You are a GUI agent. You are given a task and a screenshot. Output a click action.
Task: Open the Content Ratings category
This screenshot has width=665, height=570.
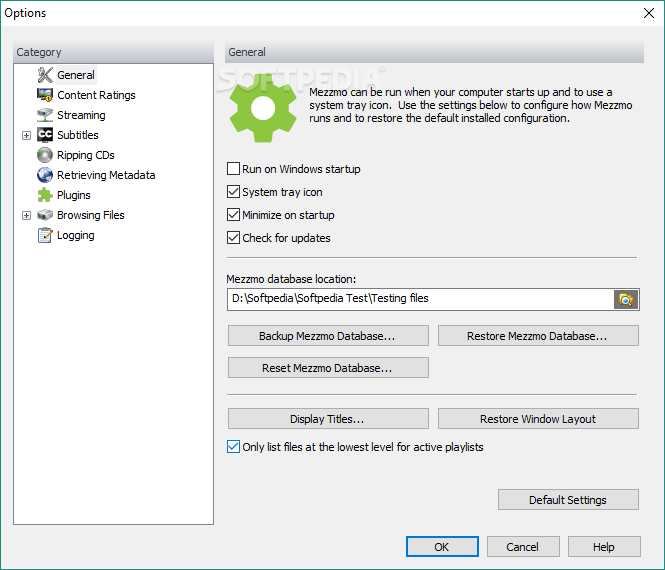(96, 95)
